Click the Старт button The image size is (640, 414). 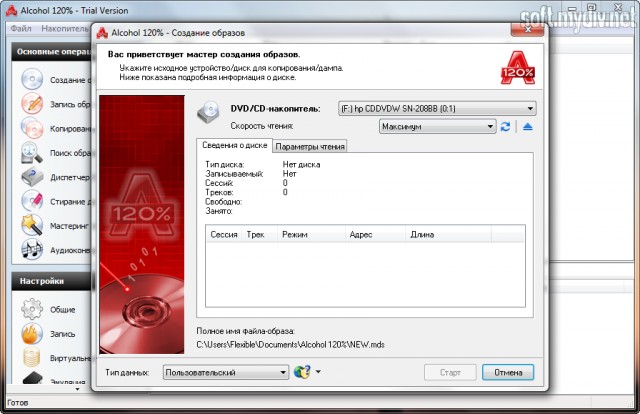(x=450, y=372)
